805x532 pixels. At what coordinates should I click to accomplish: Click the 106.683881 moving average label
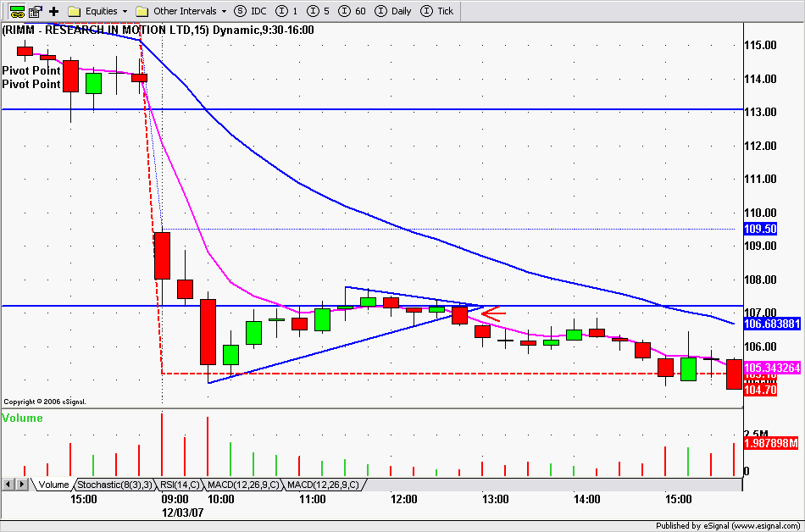click(772, 324)
